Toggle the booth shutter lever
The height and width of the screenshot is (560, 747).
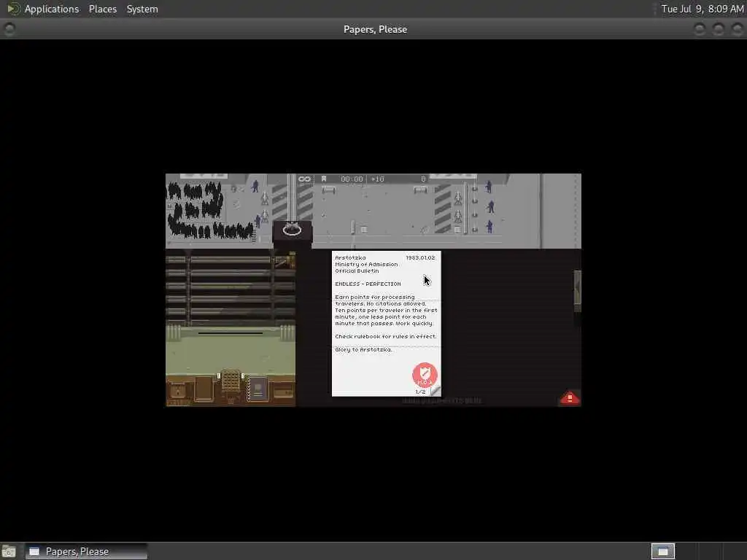[x=285, y=262]
